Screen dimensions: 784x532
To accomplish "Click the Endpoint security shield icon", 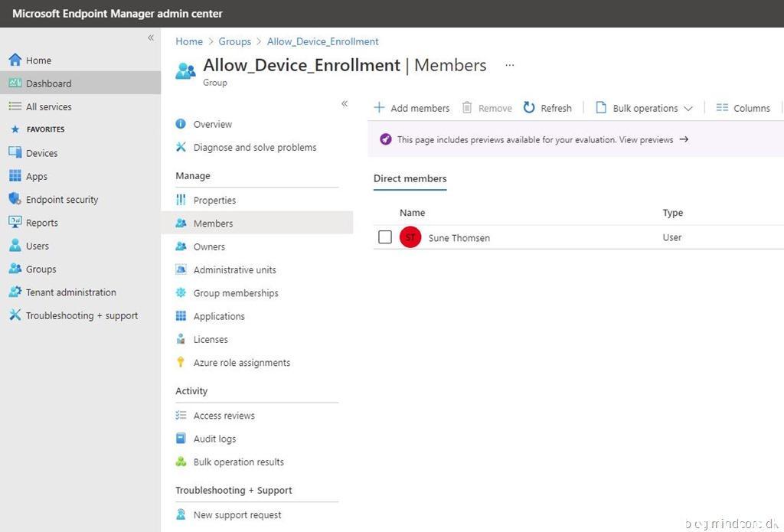I will pos(15,199).
